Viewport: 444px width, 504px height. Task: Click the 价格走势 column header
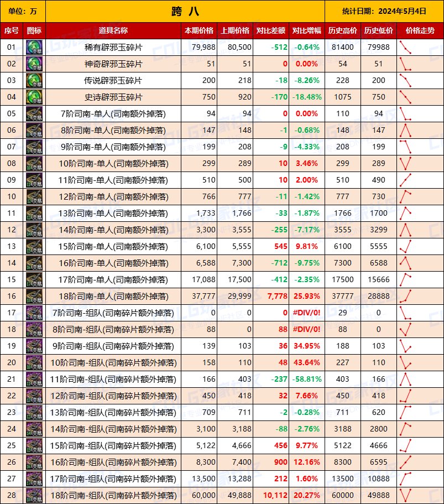[420, 30]
